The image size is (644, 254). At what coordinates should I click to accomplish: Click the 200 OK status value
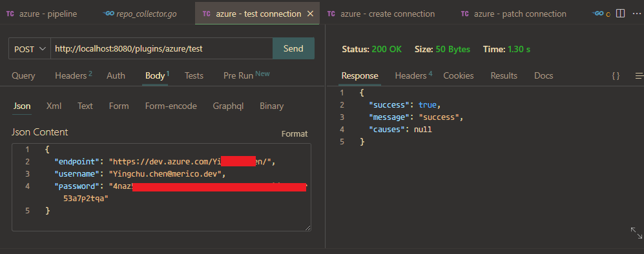[386, 50]
